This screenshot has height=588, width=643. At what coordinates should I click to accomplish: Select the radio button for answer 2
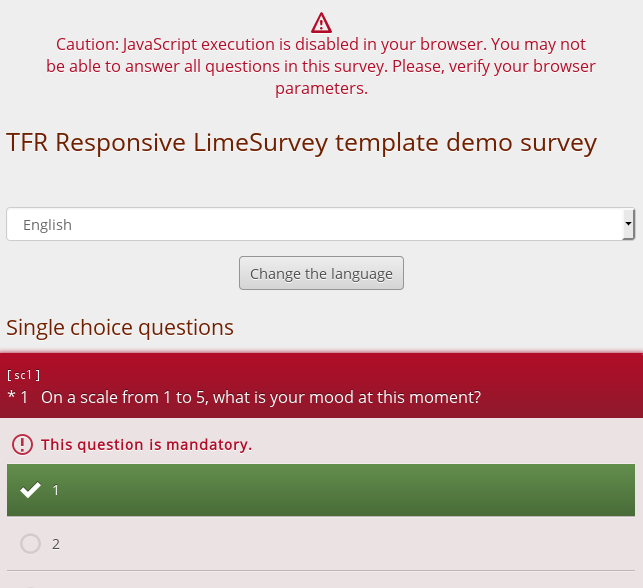click(x=31, y=544)
